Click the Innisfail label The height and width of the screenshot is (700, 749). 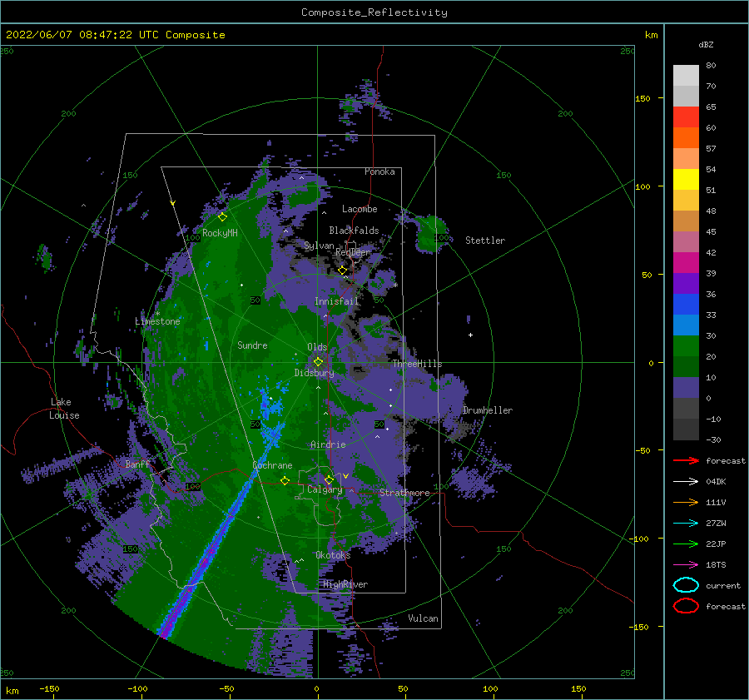[x=336, y=301]
